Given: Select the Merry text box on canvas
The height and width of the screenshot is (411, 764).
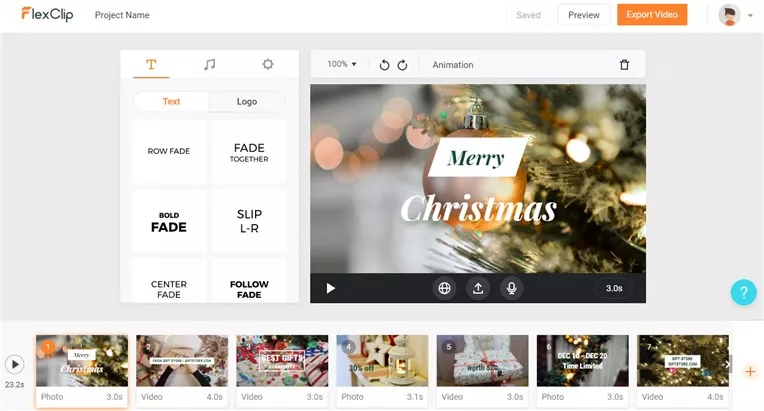Looking at the screenshot, I should [x=477, y=158].
